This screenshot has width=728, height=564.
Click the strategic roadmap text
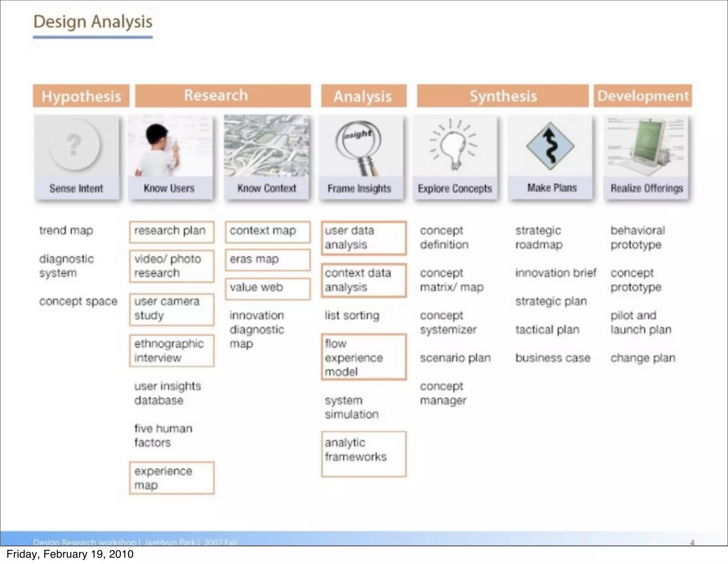click(539, 238)
